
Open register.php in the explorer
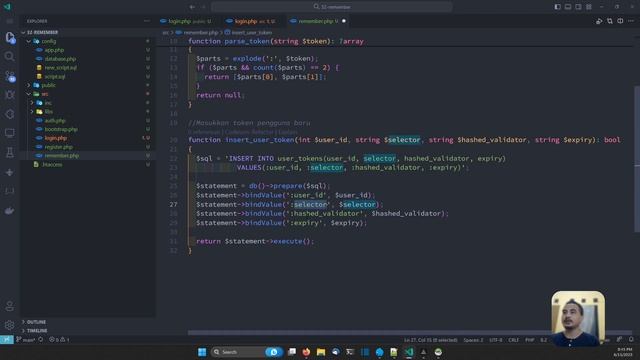pos(58,147)
